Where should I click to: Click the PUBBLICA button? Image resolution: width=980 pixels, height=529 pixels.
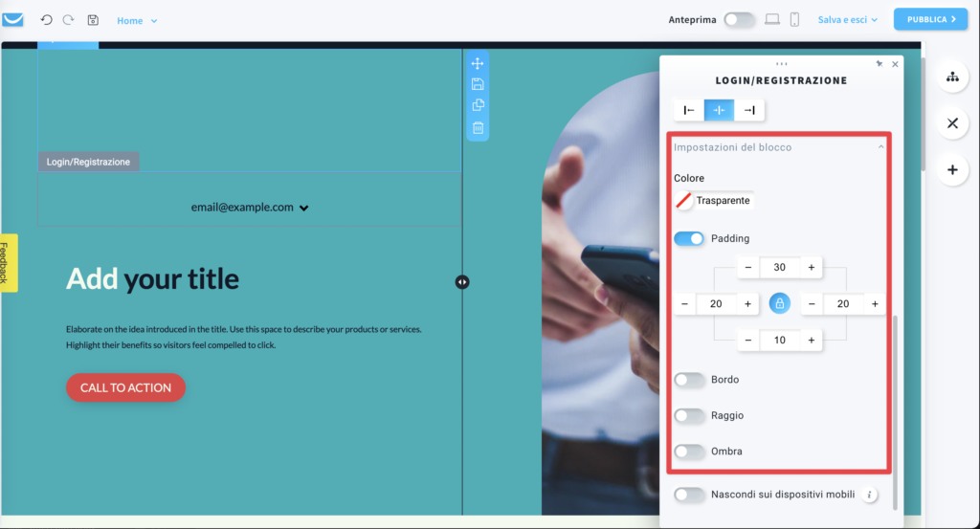pyautogui.click(x=930, y=19)
